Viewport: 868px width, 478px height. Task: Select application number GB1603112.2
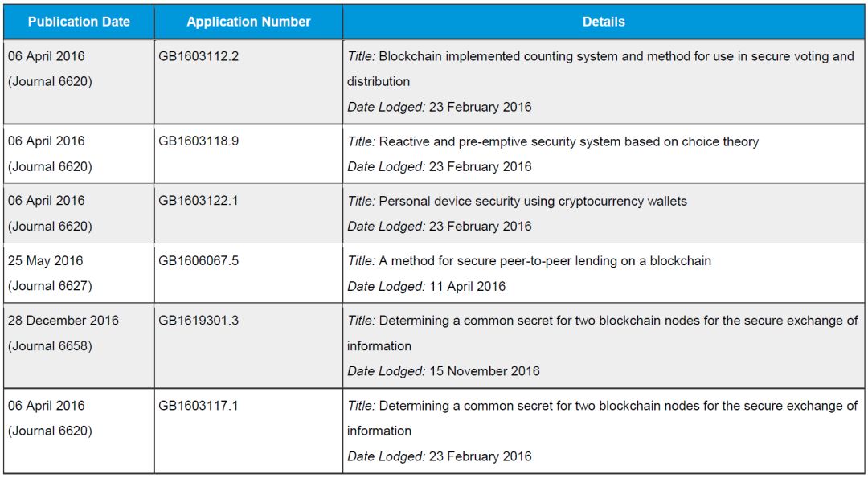pos(199,56)
